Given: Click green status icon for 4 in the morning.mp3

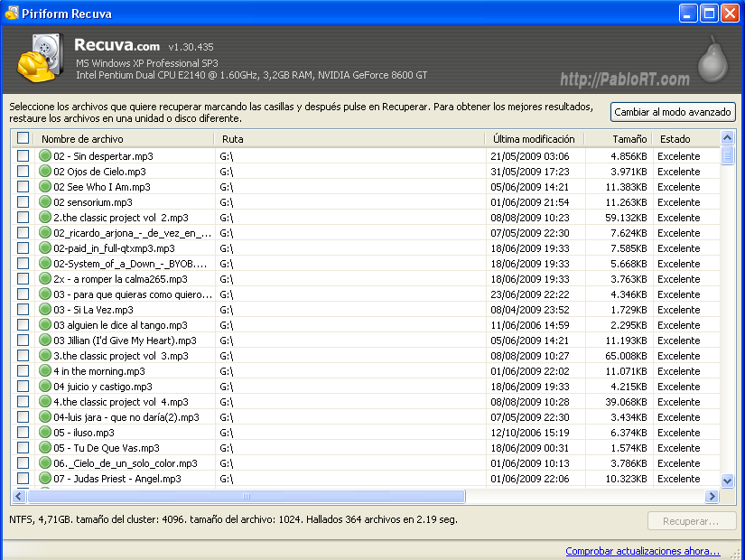Looking at the screenshot, I should [x=45, y=371].
